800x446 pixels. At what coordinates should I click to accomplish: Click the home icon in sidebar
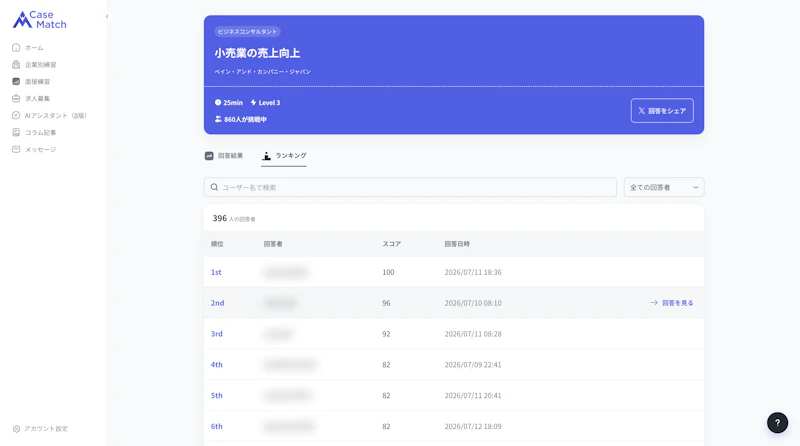[x=16, y=47]
